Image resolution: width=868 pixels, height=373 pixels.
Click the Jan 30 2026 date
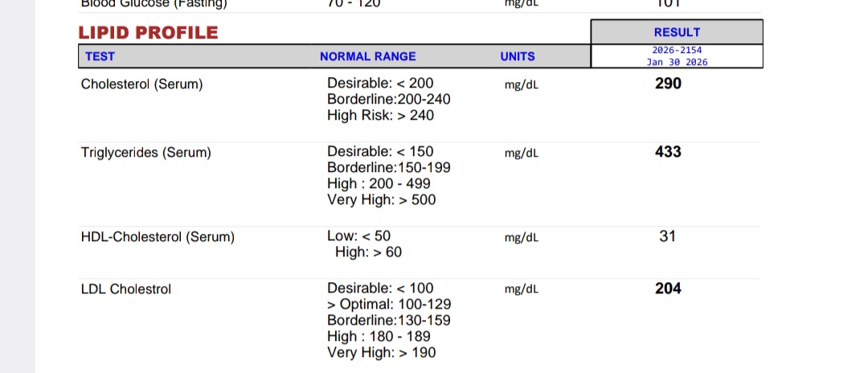tap(677, 62)
